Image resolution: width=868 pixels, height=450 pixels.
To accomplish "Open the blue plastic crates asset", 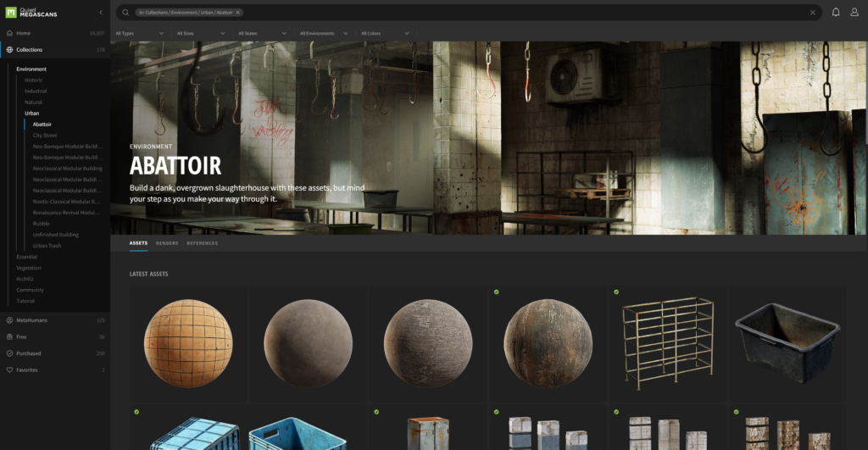I will [x=248, y=429].
